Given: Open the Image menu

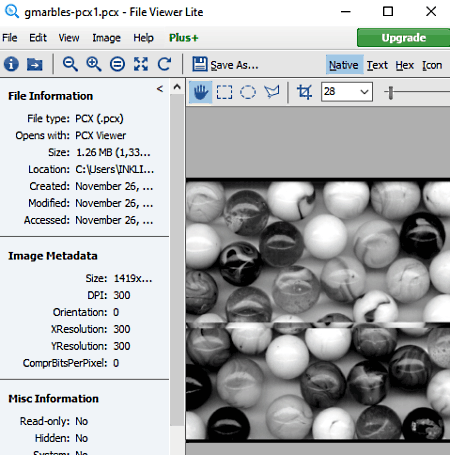Looking at the screenshot, I should pos(106,38).
